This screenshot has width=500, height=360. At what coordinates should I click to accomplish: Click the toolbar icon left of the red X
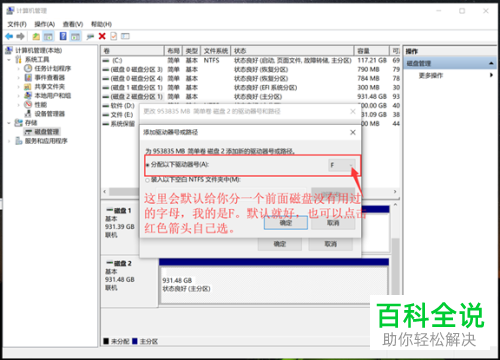[90, 36]
